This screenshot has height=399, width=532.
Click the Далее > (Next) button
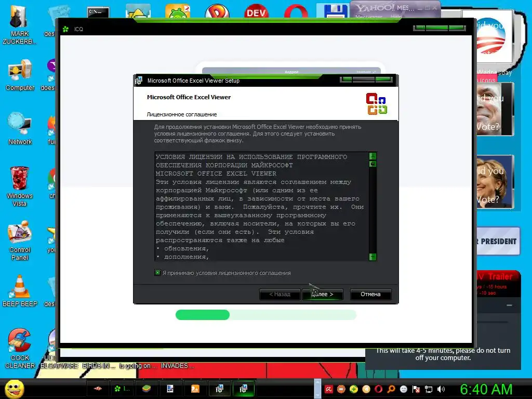tap(323, 294)
